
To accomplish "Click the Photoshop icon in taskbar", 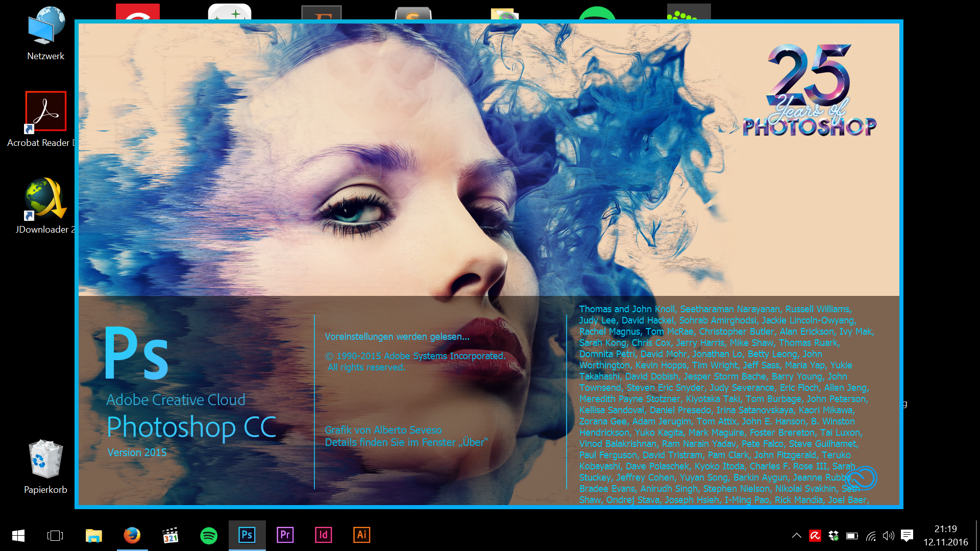I will pyautogui.click(x=247, y=535).
